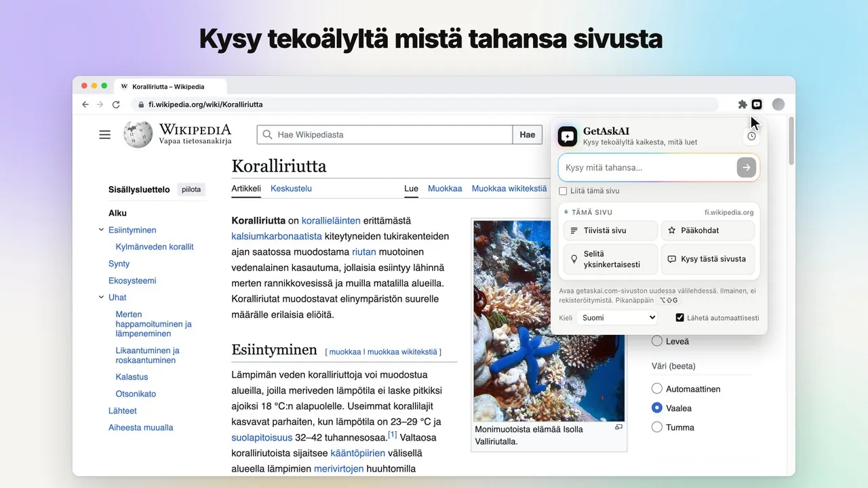
Task: Collapse the 'Esiintyminen' contents section arrow
Action: 101,230
